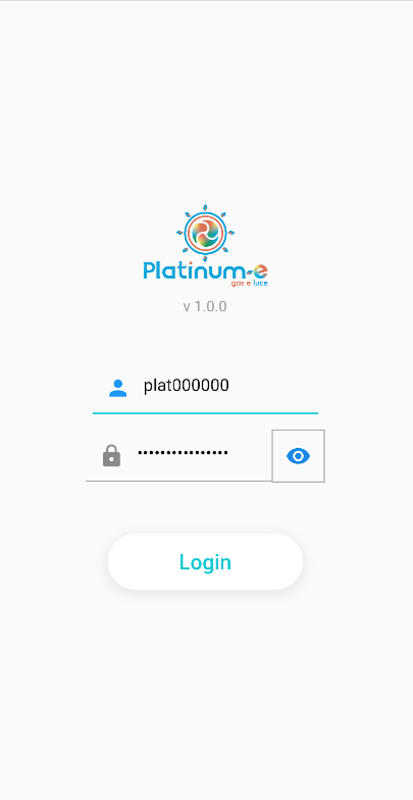The width and height of the screenshot is (413, 800).
Task: Click the v 1.0.0 version label
Action: click(x=205, y=306)
